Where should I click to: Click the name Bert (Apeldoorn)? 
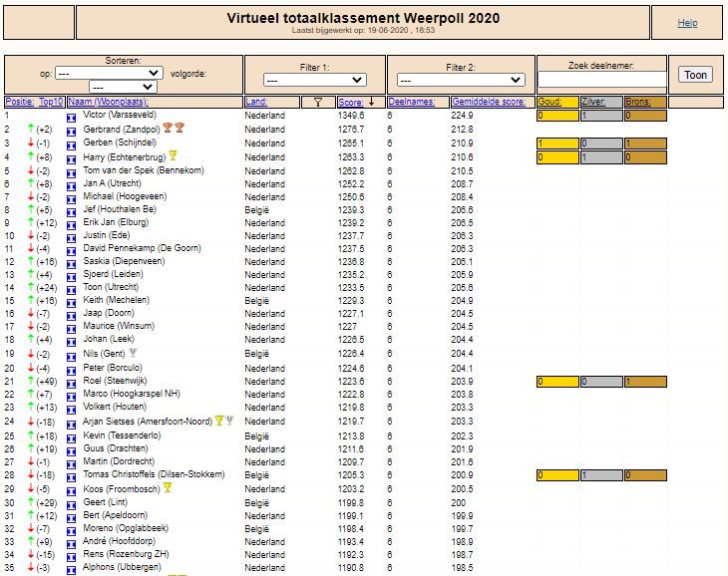(115, 515)
